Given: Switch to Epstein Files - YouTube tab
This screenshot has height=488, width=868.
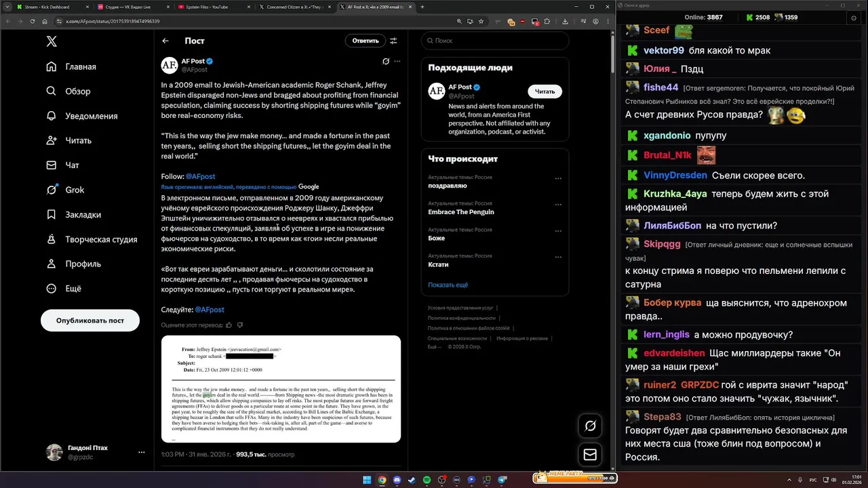Looking at the screenshot, I should [213, 7].
